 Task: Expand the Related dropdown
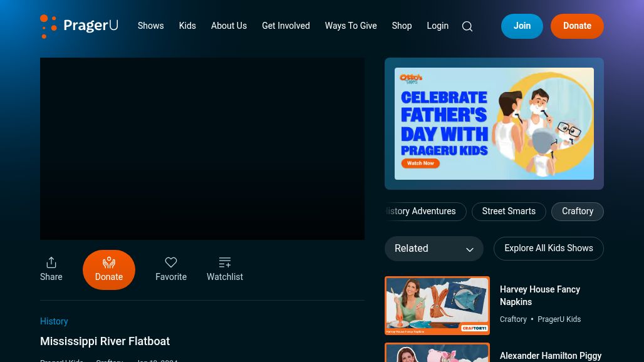(434, 248)
